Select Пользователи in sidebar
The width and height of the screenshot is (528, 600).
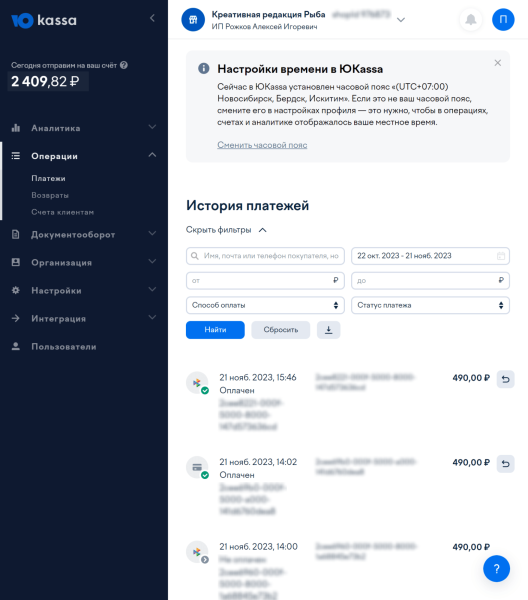click(64, 347)
